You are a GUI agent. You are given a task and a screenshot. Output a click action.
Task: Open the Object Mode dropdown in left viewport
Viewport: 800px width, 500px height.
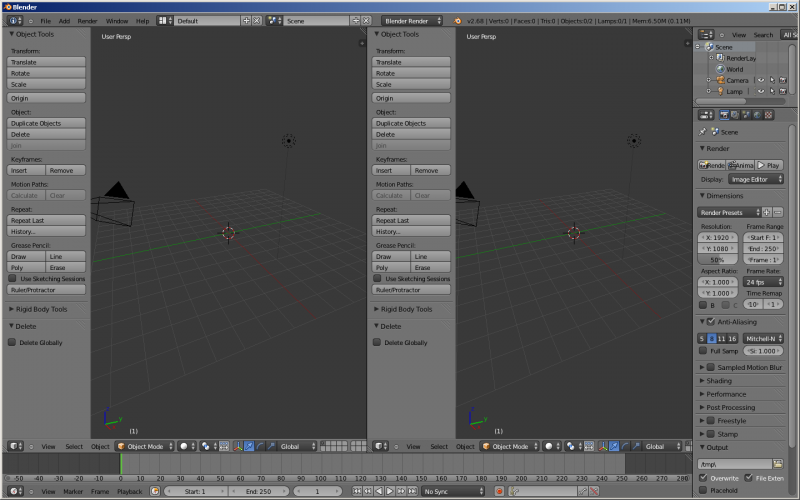click(x=146, y=446)
